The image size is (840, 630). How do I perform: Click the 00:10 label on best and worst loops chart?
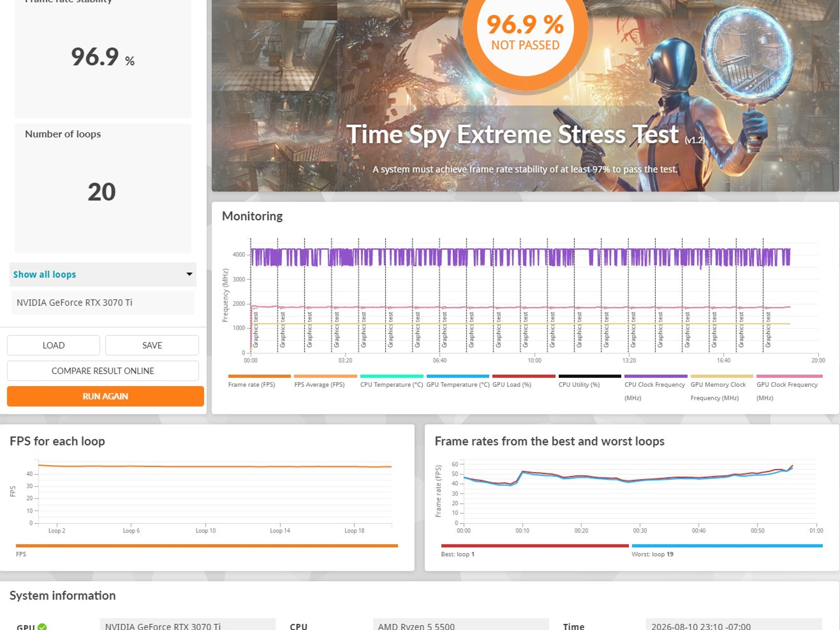pyautogui.click(x=523, y=531)
